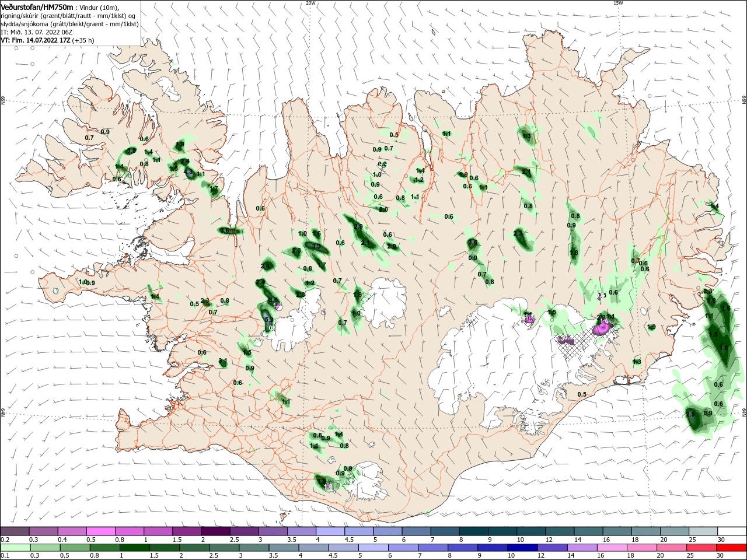747x560 pixels.
Task: Pick the bright pink swatch labeled 0.5 in upper row
Action: pos(100,531)
